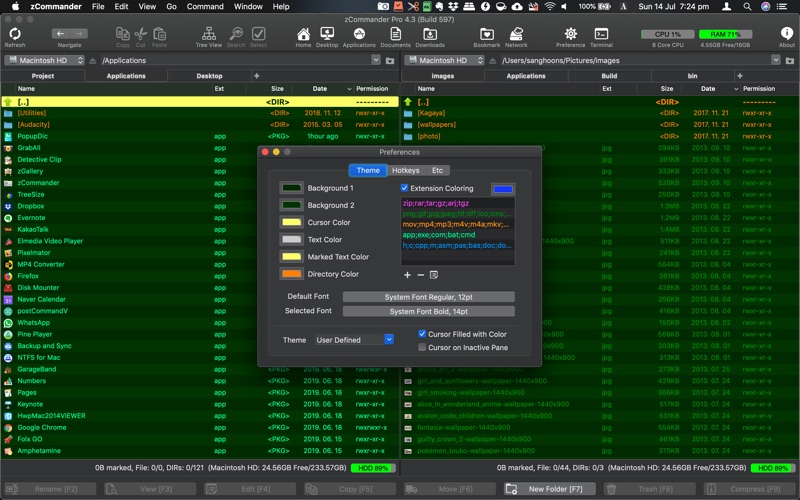The width and height of the screenshot is (800, 500).
Task: Add a new extension coloring entry with plus
Action: (x=407, y=275)
